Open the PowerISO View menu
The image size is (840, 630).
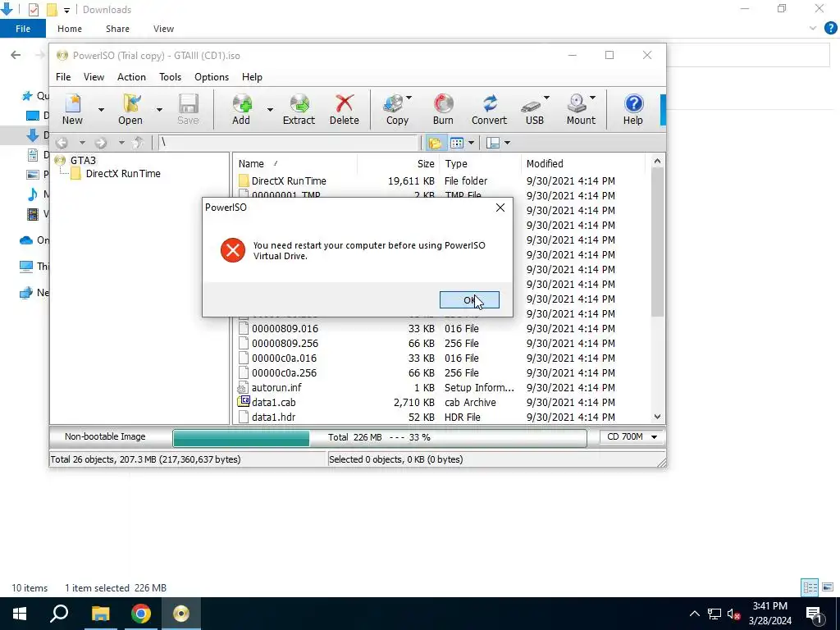tap(94, 76)
